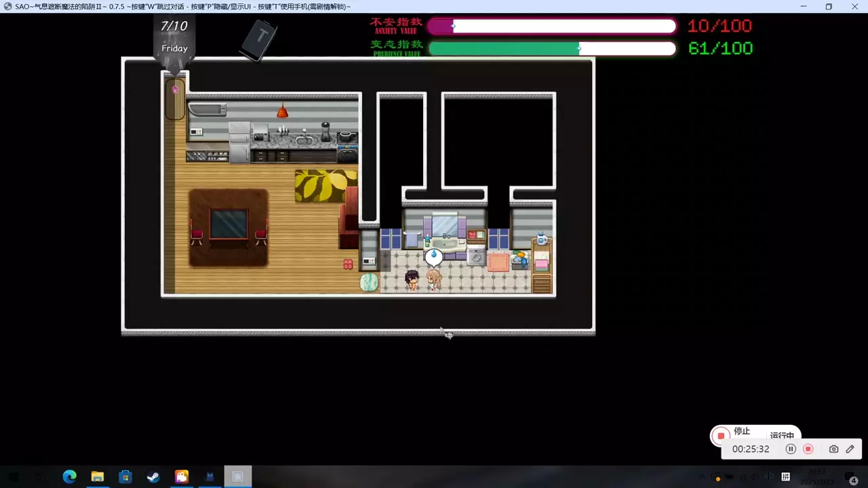Launch Steam from the taskbar
868x488 pixels.
(x=153, y=476)
